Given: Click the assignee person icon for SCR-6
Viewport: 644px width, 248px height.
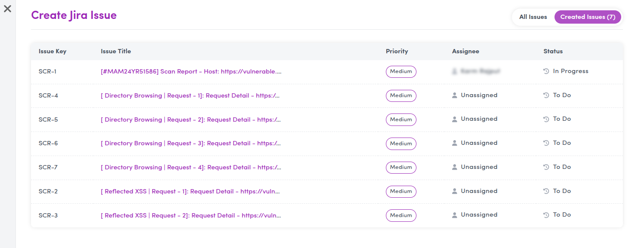Looking at the screenshot, I should tap(455, 143).
